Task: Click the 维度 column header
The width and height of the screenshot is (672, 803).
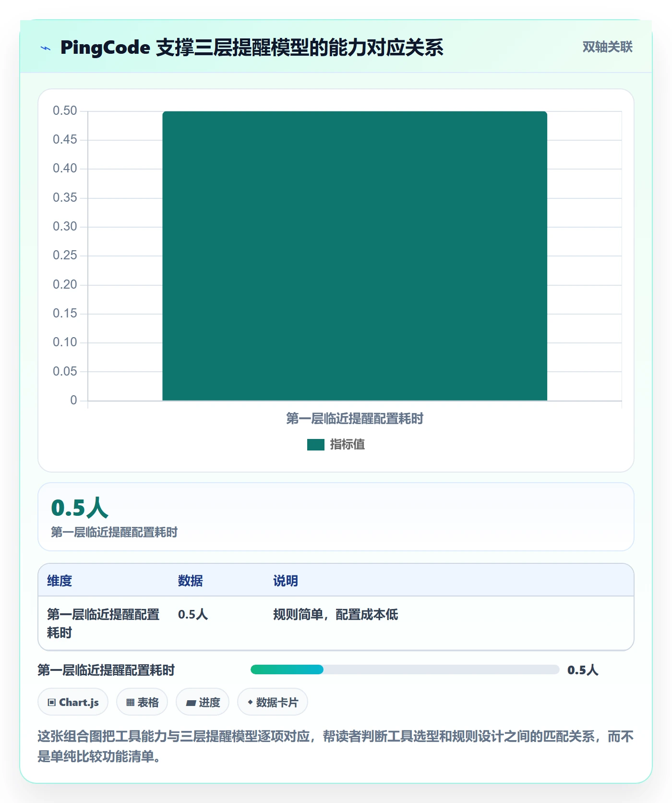Action: click(60, 581)
